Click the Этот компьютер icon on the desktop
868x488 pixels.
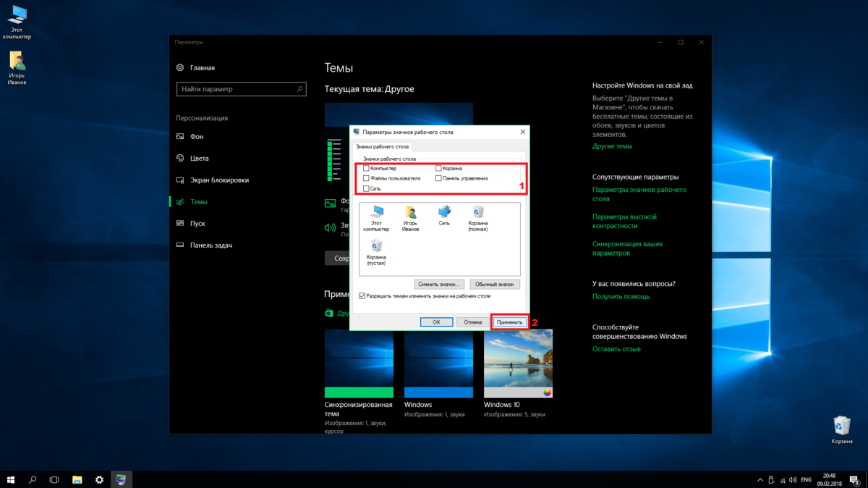[x=17, y=22]
